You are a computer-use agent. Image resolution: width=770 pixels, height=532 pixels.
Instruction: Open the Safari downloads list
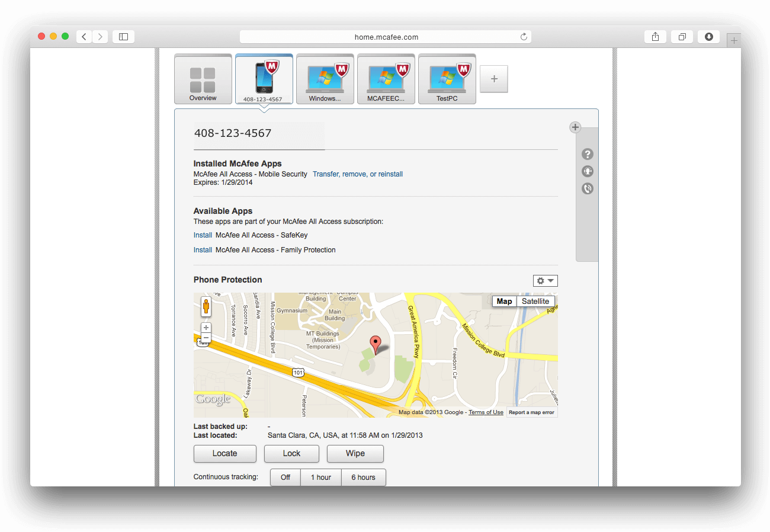pyautogui.click(x=709, y=37)
